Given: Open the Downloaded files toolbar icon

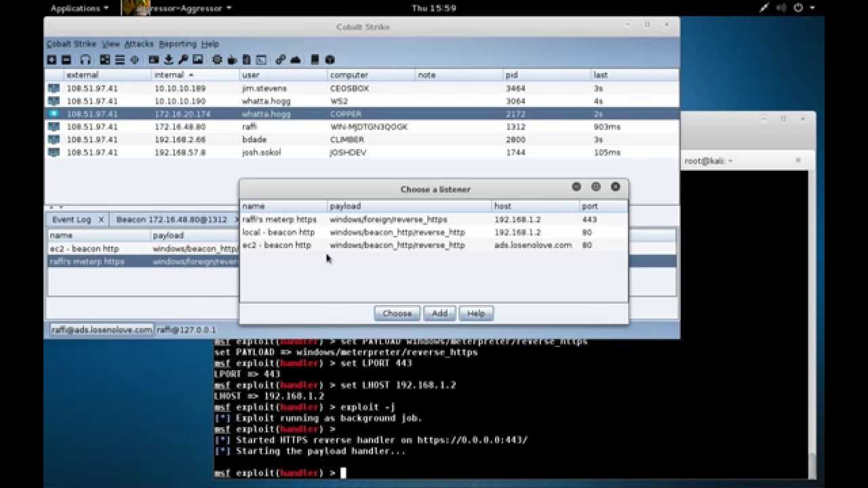Looking at the screenshot, I should 169,60.
